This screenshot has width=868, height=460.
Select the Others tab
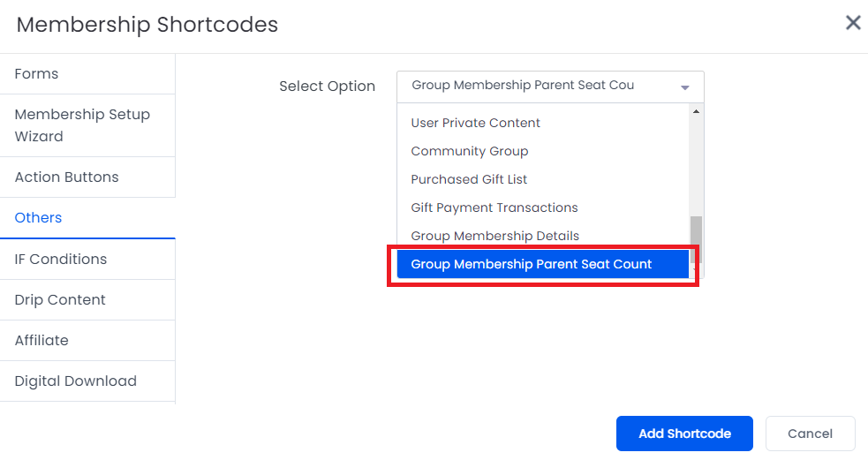[x=38, y=218]
